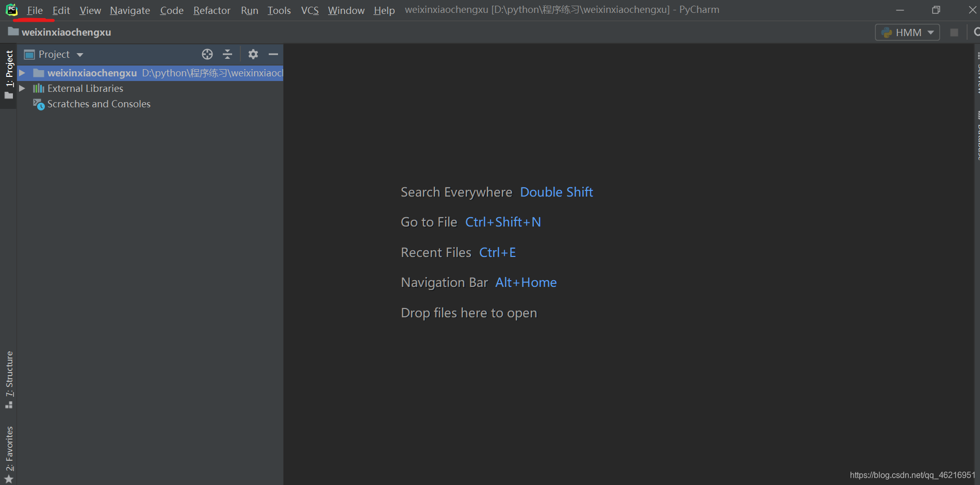Toggle the 7: Structure tool window tab
This screenshot has width=980, height=485.
(9, 379)
